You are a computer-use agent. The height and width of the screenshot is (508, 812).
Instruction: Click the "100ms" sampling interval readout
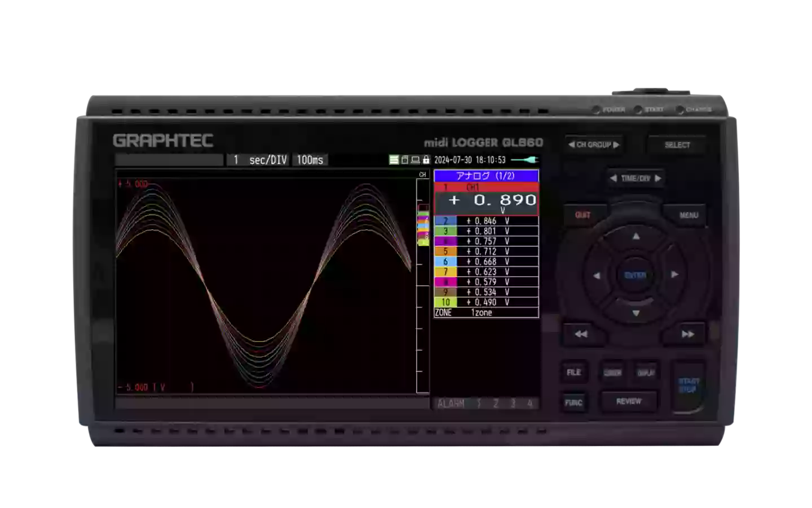(x=310, y=160)
